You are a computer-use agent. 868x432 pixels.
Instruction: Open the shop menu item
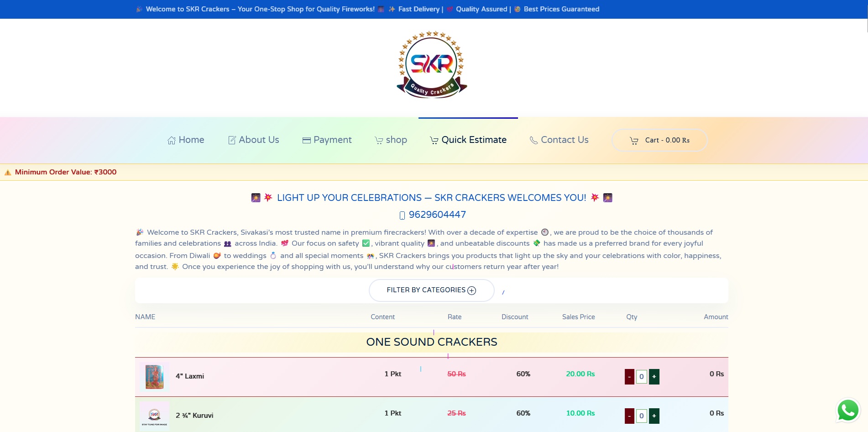pos(391,140)
